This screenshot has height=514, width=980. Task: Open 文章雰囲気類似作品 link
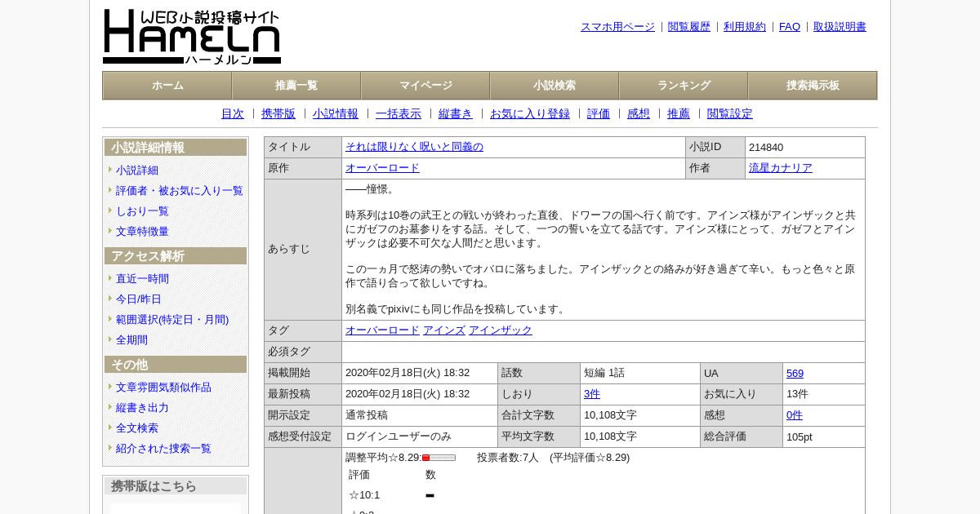pos(163,388)
